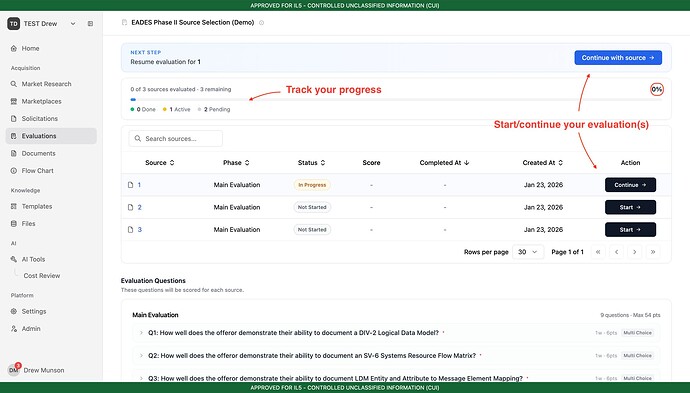Image resolution: width=690 pixels, height=393 pixels.
Task: Focus the Search sources input field
Action: (176, 139)
